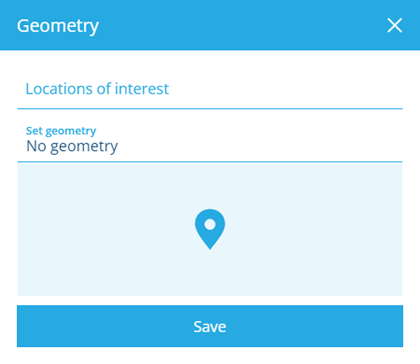The height and width of the screenshot is (364, 420).
Task: Open the Set geometry field
Action: pos(210,140)
